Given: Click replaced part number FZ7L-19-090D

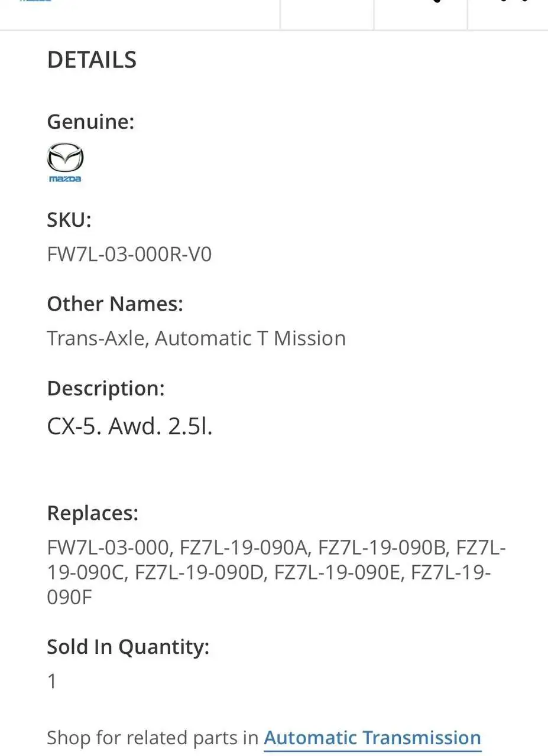Looking at the screenshot, I should coord(199,573).
